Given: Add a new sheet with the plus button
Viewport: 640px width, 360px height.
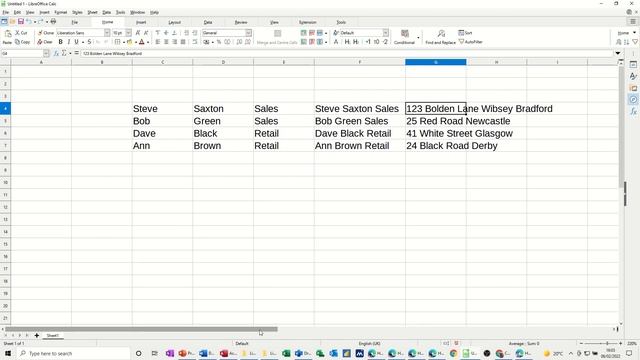Looking at the screenshot, I should [37, 336].
